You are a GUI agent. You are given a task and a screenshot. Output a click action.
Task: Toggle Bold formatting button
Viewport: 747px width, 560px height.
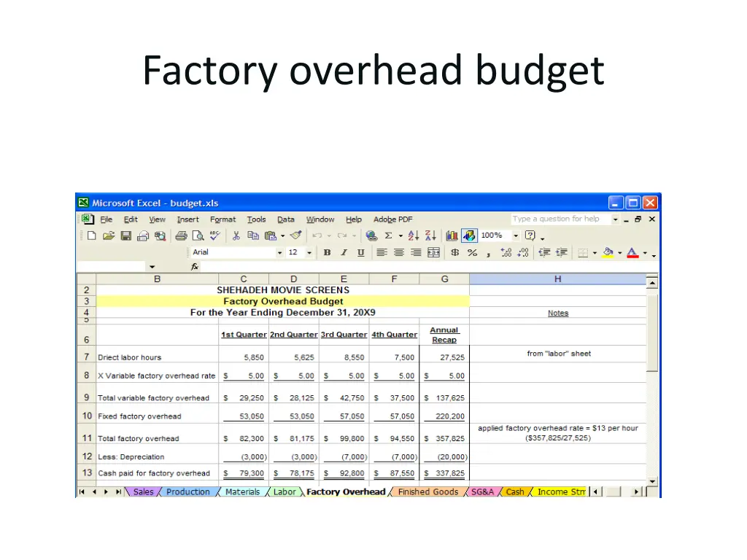click(x=327, y=253)
